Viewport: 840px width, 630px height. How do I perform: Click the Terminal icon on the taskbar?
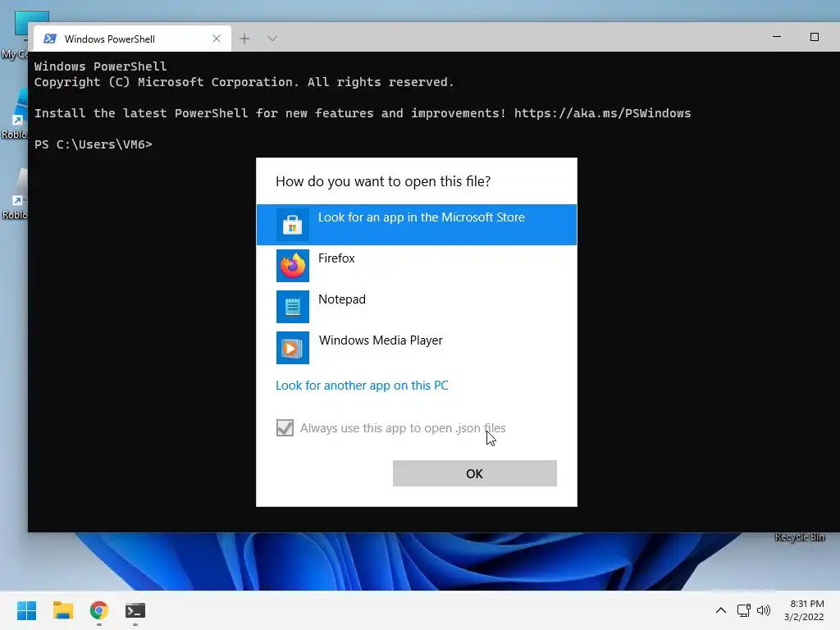tap(135, 610)
